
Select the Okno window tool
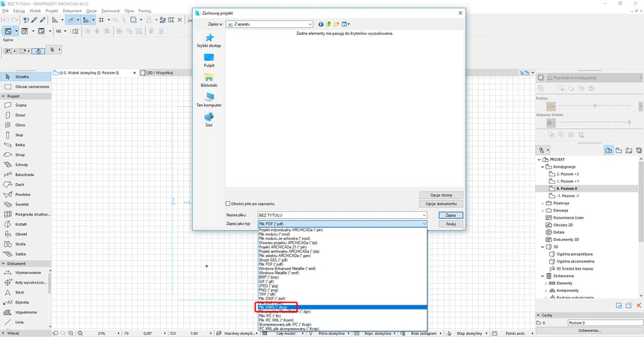(25, 125)
